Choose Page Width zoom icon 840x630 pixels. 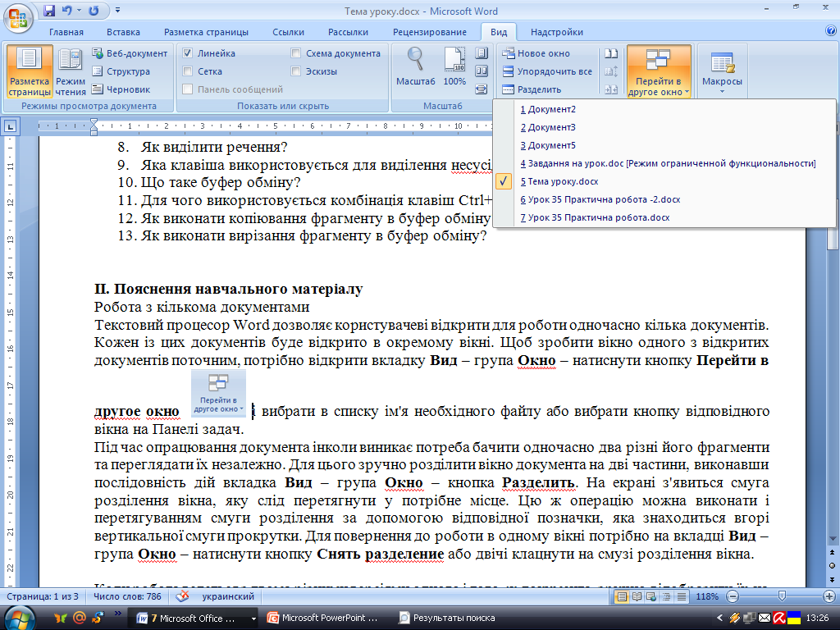point(481,89)
